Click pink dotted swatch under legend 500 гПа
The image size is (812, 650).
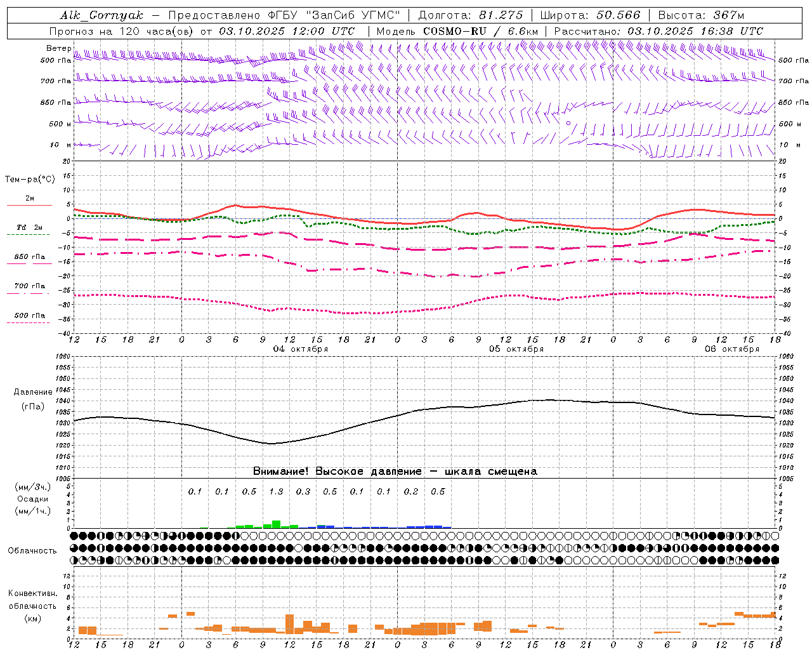coord(29,322)
